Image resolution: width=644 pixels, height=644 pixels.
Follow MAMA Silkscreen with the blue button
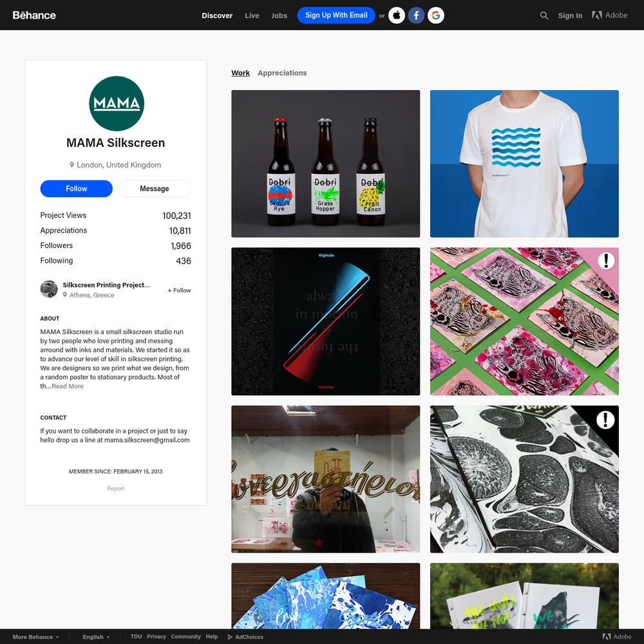[77, 189]
